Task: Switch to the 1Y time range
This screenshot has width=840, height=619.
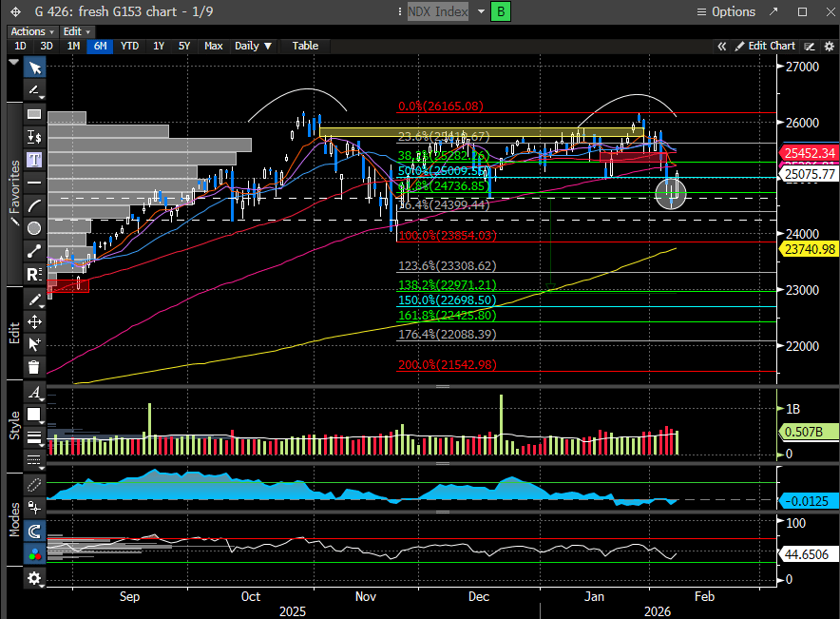Action: [x=159, y=46]
